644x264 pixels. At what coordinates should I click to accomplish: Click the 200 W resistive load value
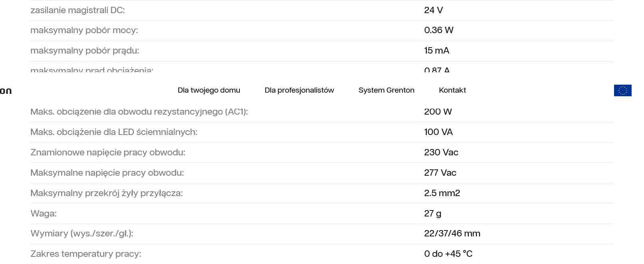[438, 112]
